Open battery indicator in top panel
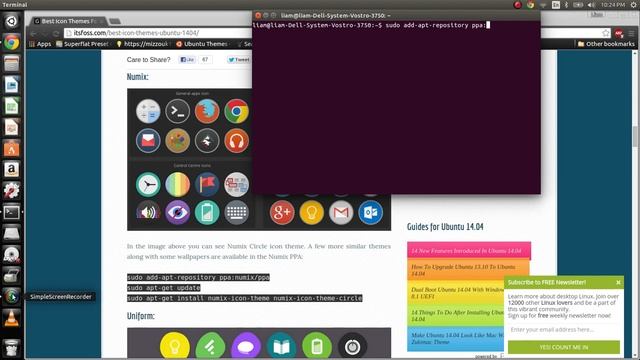The image size is (640, 360). click(578, 5)
